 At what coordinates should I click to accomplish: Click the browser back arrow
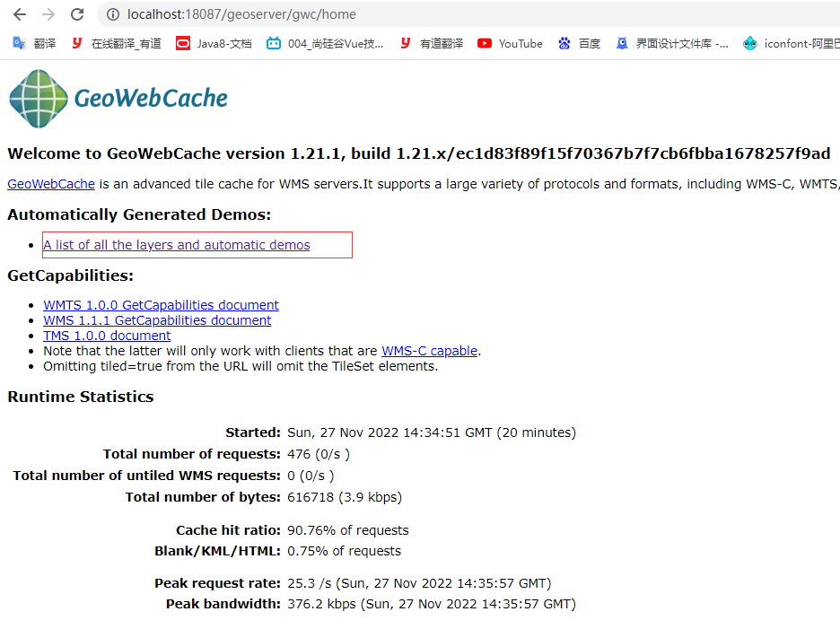(x=19, y=14)
